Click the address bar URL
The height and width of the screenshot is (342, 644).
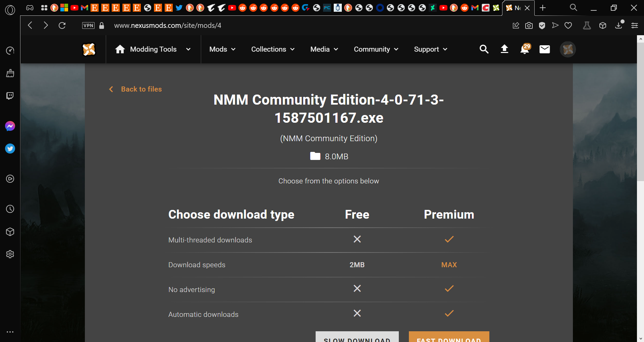(x=168, y=25)
